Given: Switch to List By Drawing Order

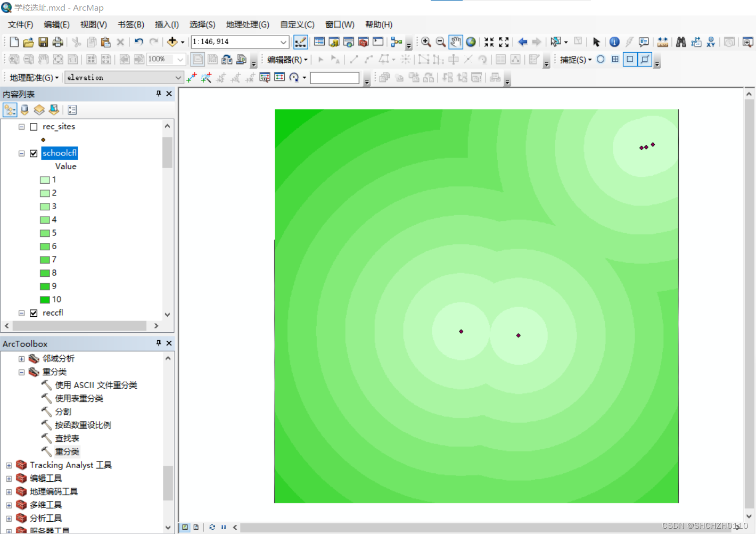Looking at the screenshot, I should (10, 110).
